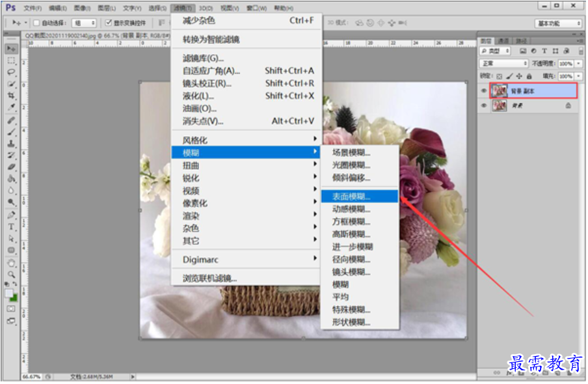Select the Horizontal Type tool
The width and height of the screenshot is (588, 384).
(x=11, y=226)
